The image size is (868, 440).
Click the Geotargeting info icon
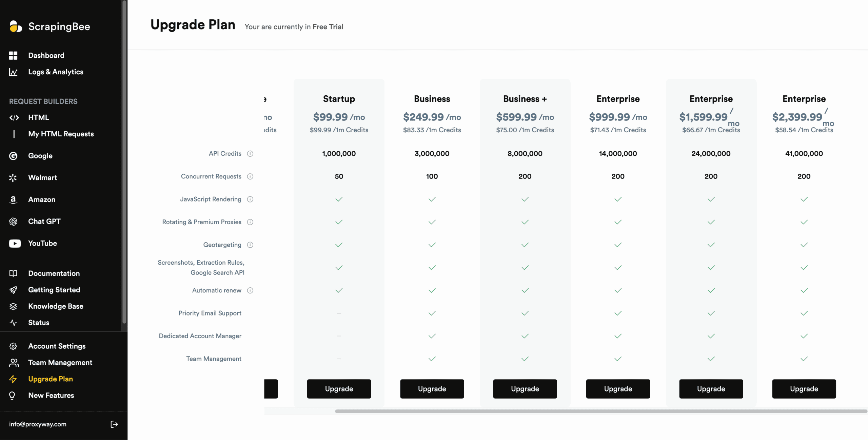pos(250,245)
